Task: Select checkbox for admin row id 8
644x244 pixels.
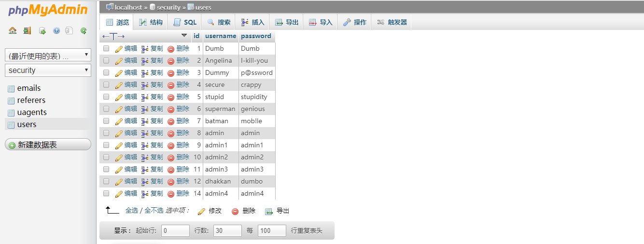Action: (x=106, y=133)
